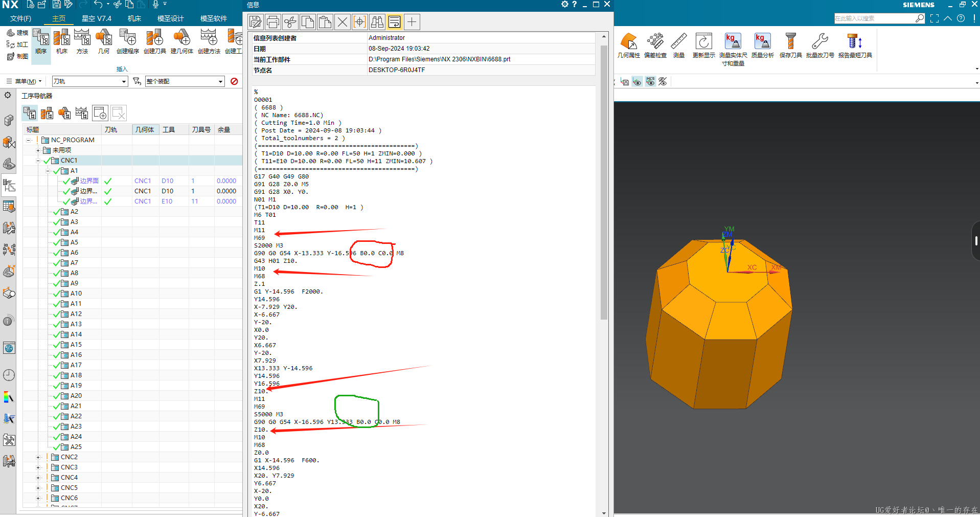Click the Cut scissors icon in 信息 window

click(290, 22)
